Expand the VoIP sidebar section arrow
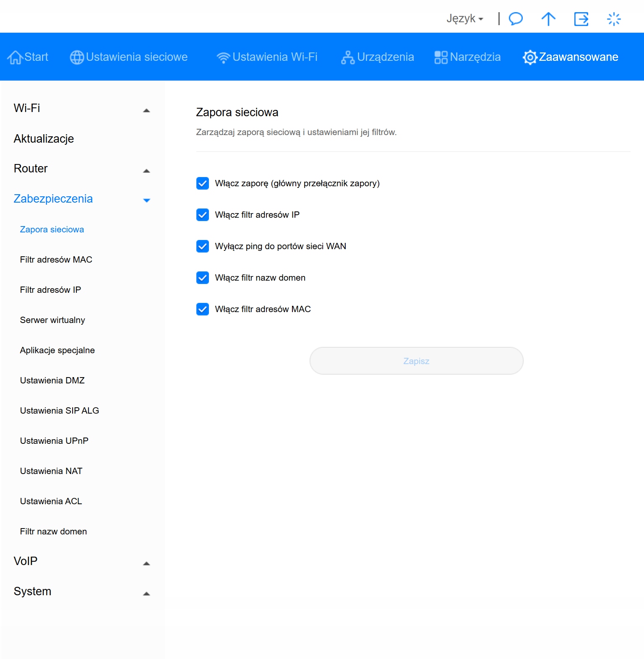Screen dimensions: 644x659 [x=146, y=563]
